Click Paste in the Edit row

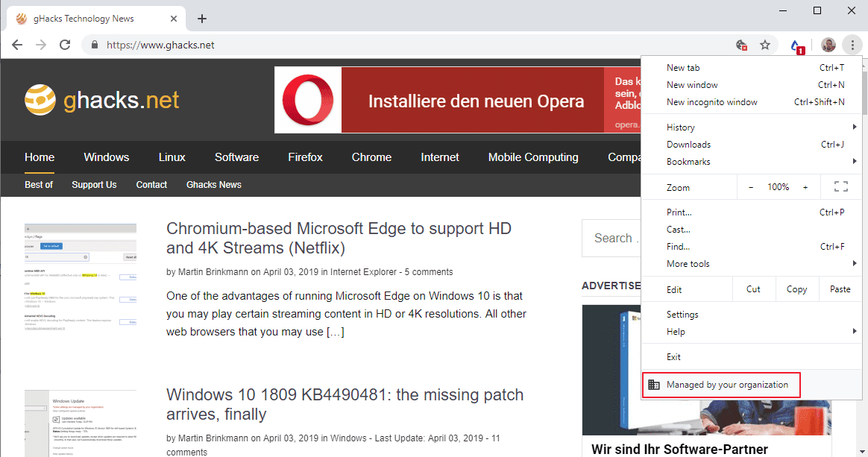[x=840, y=289]
